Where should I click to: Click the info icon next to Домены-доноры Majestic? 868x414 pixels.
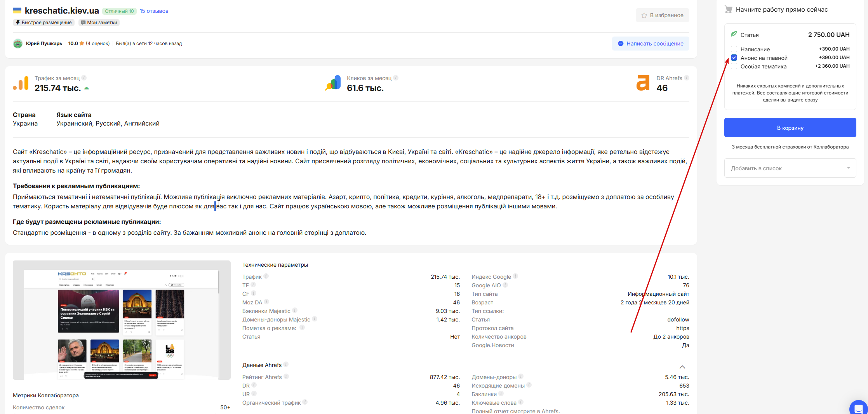[x=315, y=319]
